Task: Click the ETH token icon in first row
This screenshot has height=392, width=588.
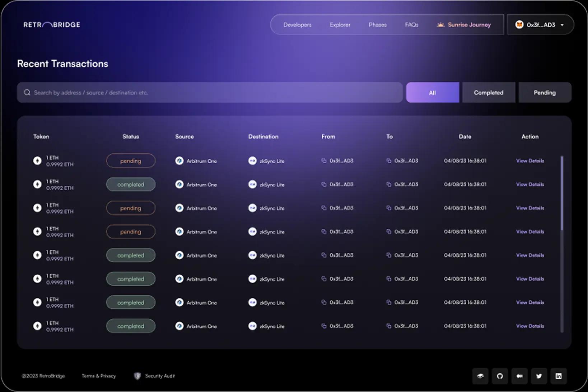Action: coord(37,161)
